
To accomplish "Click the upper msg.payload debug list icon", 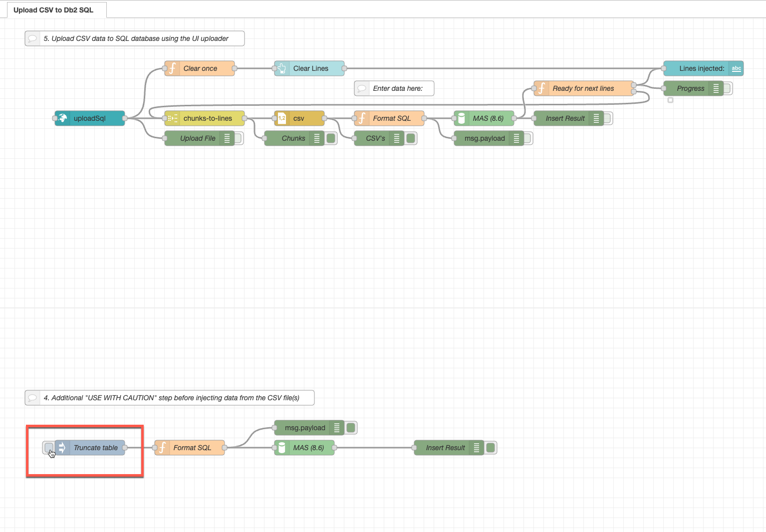I will [516, 138].
